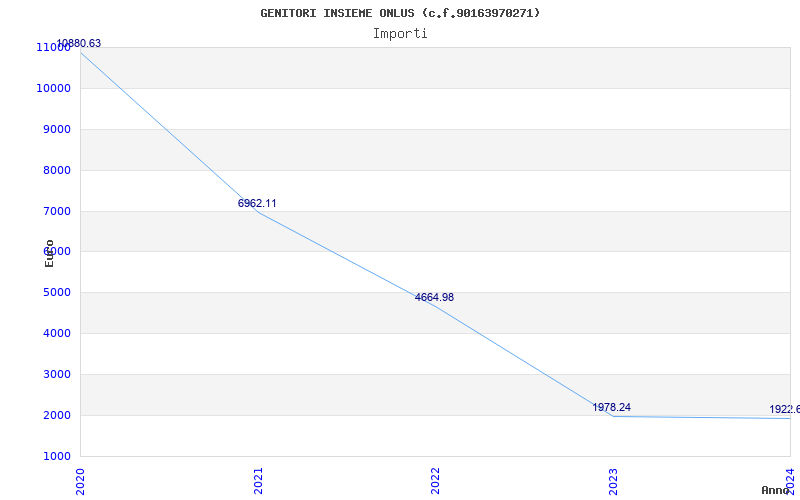
Task: Select the 4664.98 data label
Action: click(434, 297)
